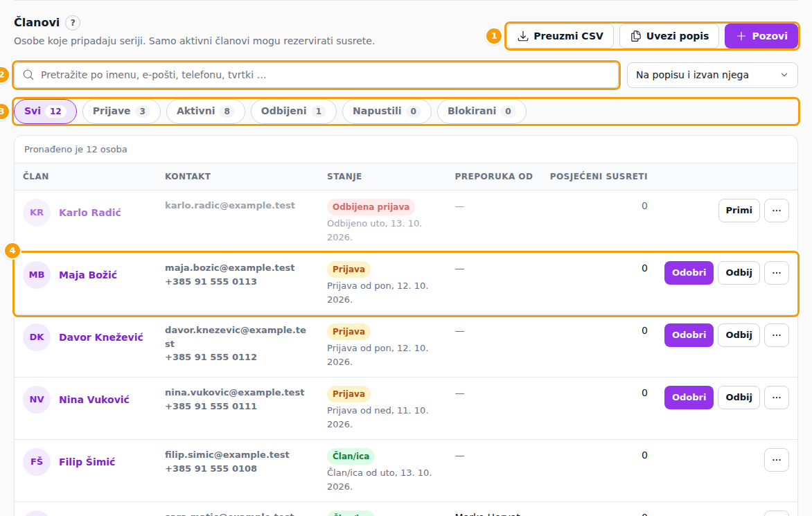Open more options for Davor Knežević

click(776, 335)
